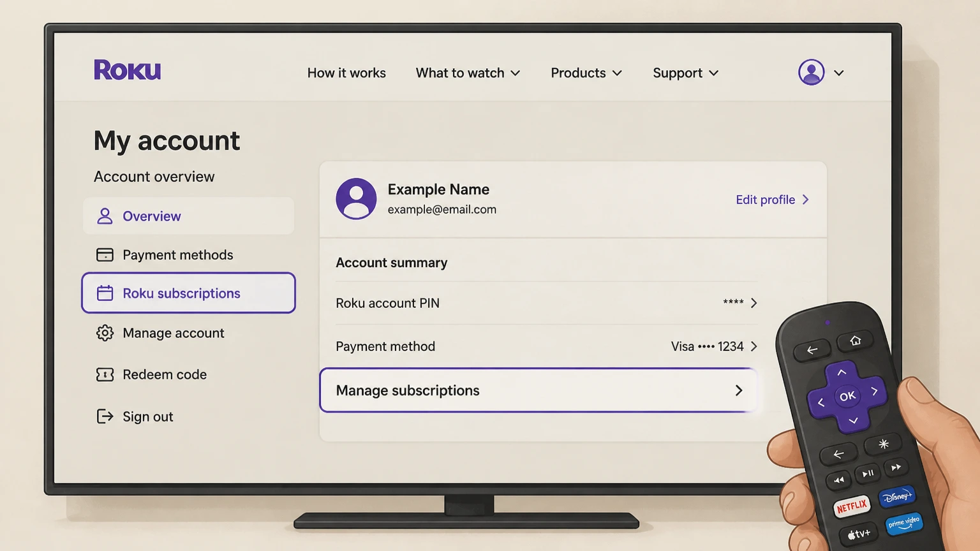
Task: Open Roku subscriptions in the sidebar
Action: pos(188,293)
